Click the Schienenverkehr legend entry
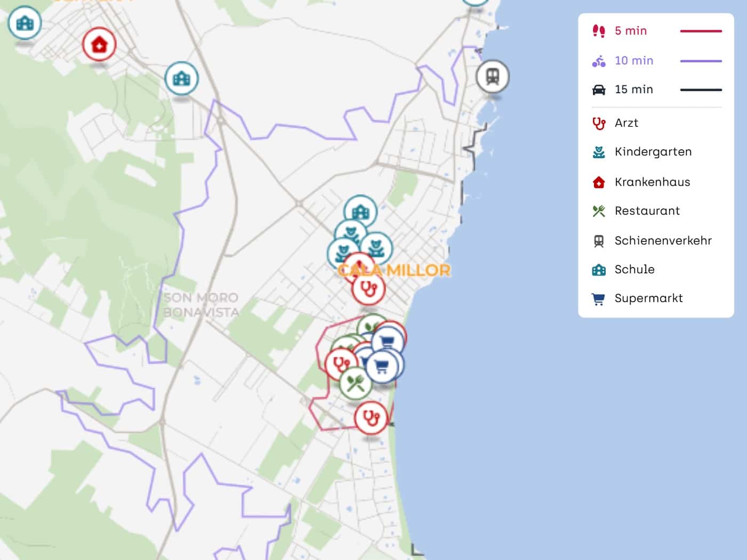 click(663, 241)
